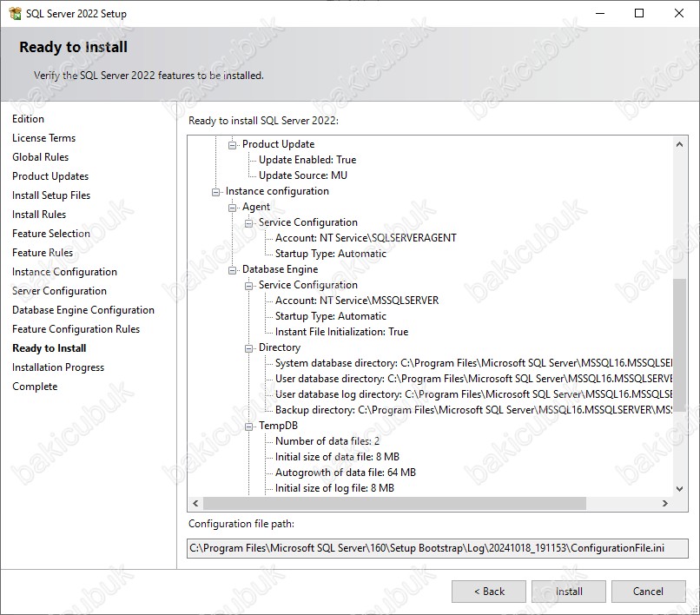This screenshot has width=700, height=615.
Task: Select the Installation Progress step
Action: coord(58,367)
